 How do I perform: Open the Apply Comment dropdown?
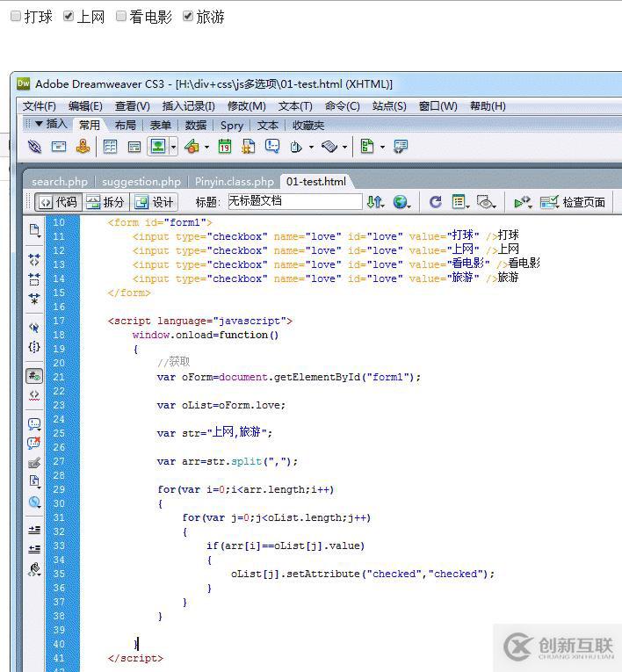point(34,424)
